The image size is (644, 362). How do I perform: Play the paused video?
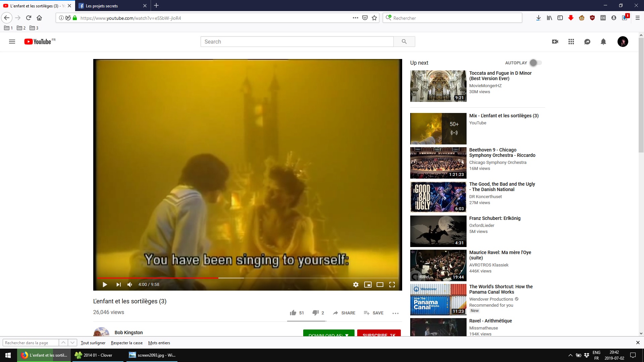point(105,285)
